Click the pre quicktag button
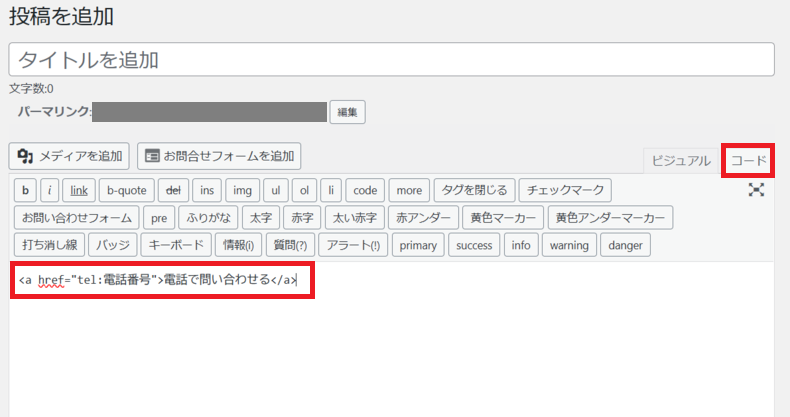The width and height of the screenshot is (790, 417). pos(159,218)
